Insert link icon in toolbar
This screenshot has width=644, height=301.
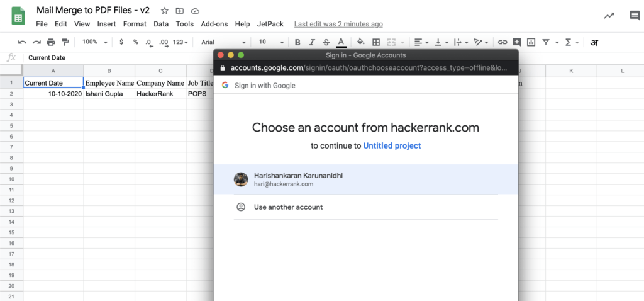502,42
